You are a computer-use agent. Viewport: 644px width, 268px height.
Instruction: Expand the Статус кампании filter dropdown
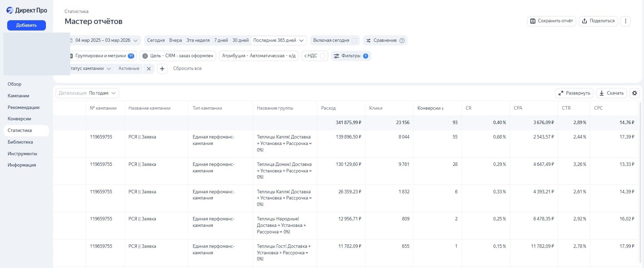click(x=90, y=69)
